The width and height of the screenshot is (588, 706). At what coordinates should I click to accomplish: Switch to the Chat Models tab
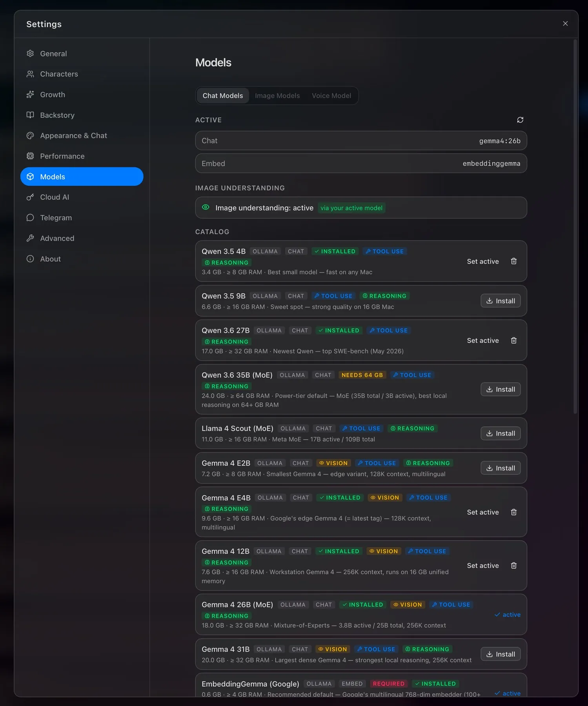(x=223, y=96)
